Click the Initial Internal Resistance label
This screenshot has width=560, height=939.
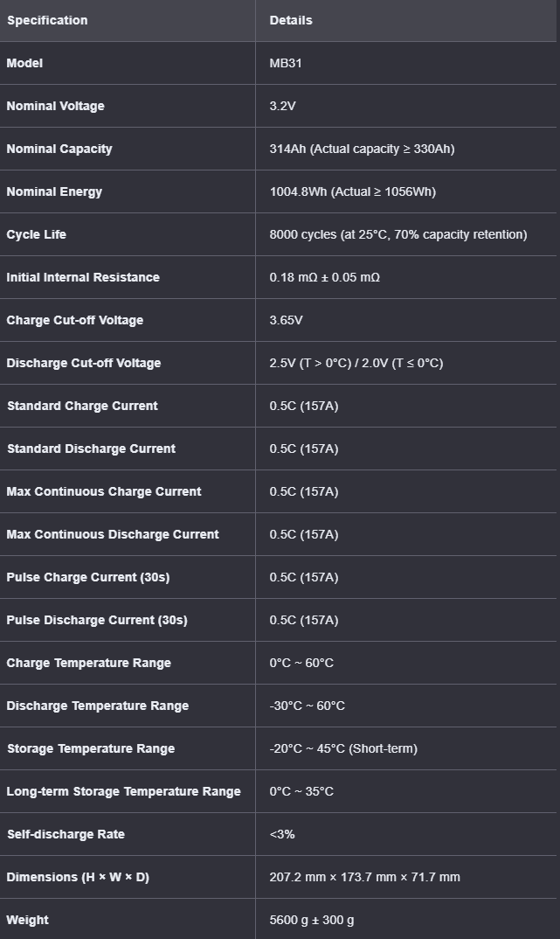[83, 277]
